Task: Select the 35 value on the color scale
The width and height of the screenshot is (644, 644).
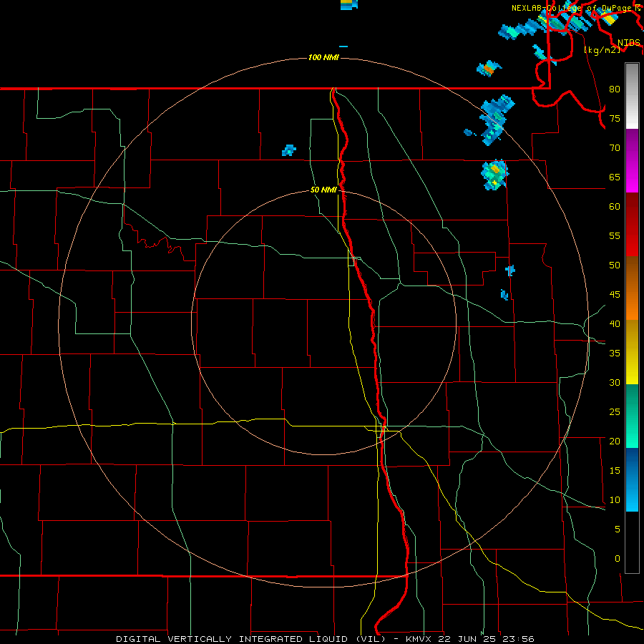Action: (x=615, y=353)
